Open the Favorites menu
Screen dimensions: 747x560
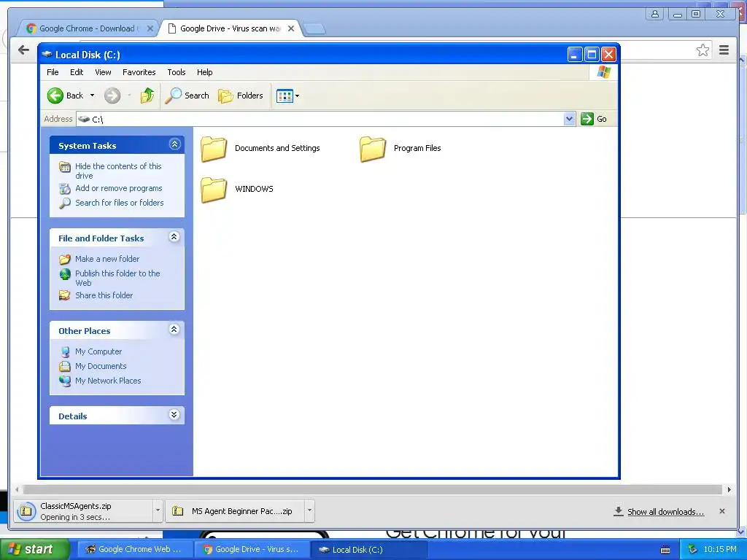(x=139, y=72)
